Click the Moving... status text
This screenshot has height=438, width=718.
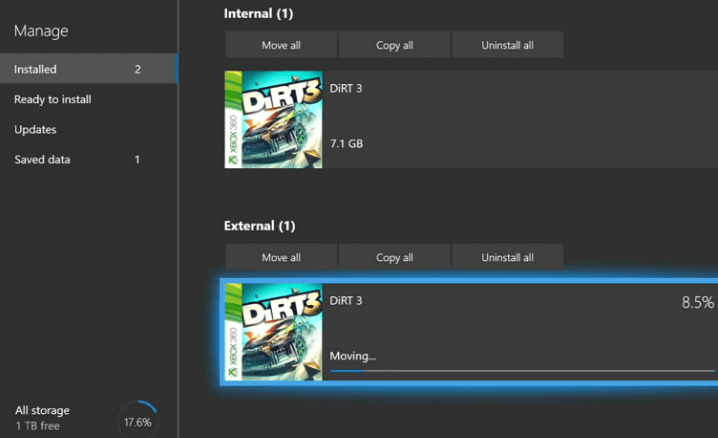[x=353, y=356]
